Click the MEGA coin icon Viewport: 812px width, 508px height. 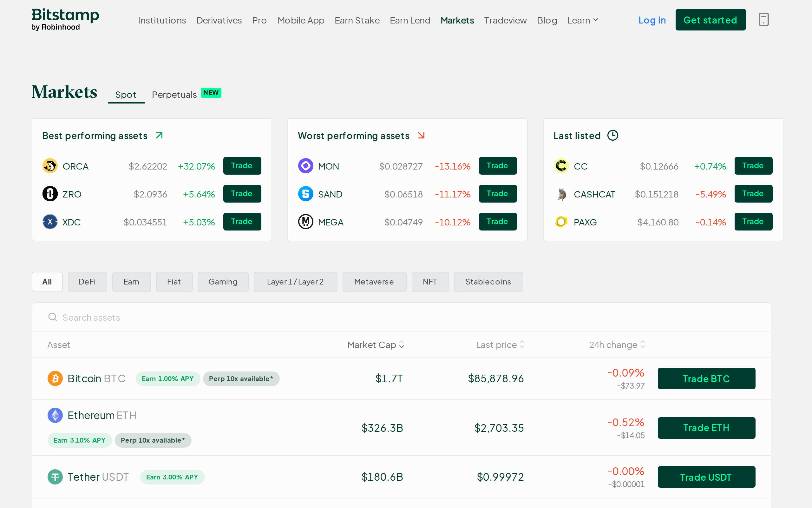[306, 222]
